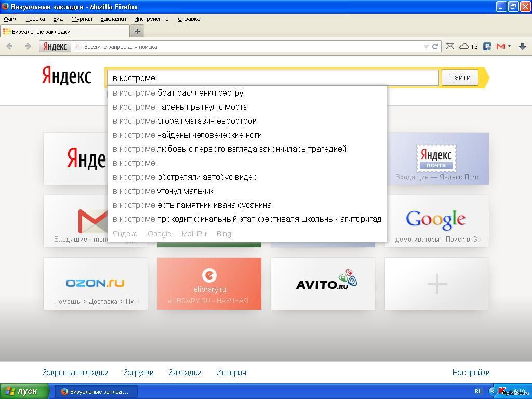
Task: Click the Windows пуск Start button
Action: [x=24, y=392]
